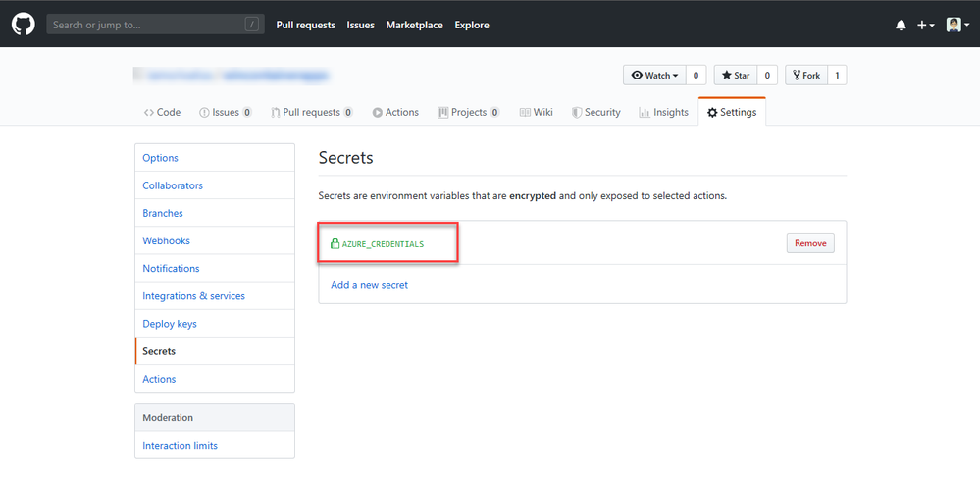Click Add a new secret link
Viewport: 980px width, 477px height.
[370, 285]
